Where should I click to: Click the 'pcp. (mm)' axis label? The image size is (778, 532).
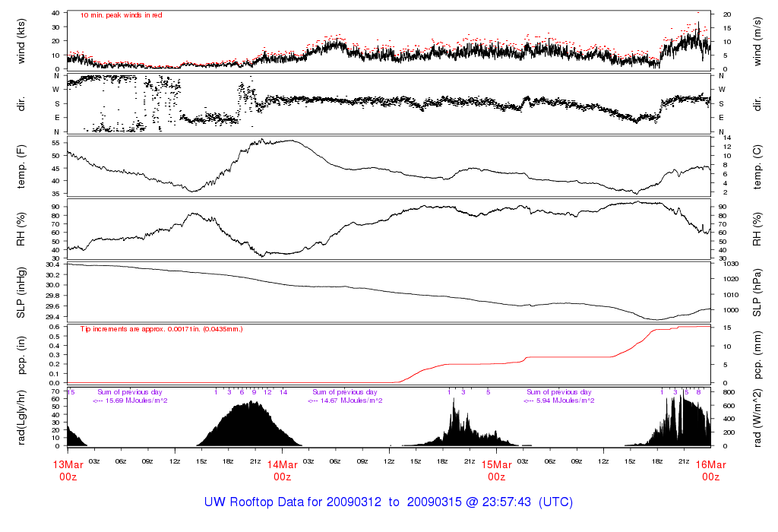pyautogui.click(x=757, y=355)
